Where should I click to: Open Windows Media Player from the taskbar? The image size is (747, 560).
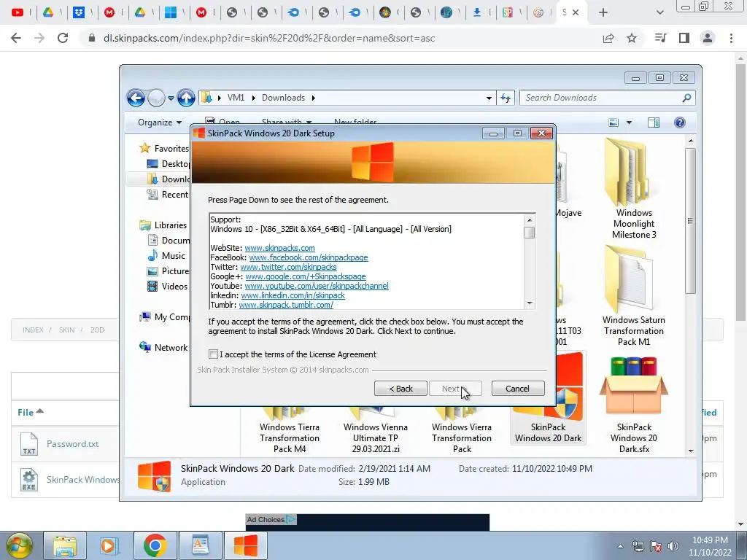108,545
